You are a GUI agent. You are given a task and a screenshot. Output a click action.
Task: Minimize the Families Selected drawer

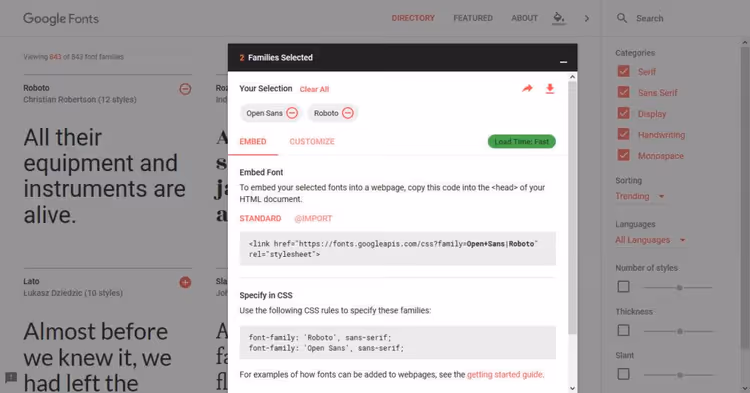[563, 62]
